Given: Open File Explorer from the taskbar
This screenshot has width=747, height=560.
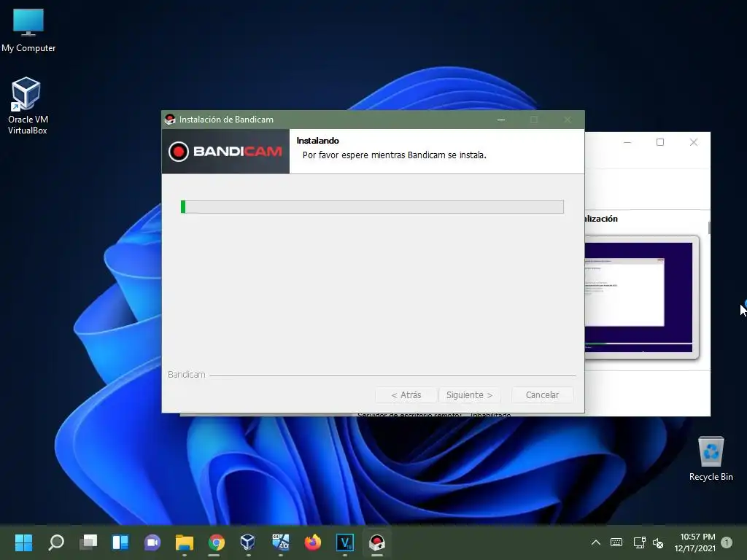Looking at the screenshot, I should 185,542.
